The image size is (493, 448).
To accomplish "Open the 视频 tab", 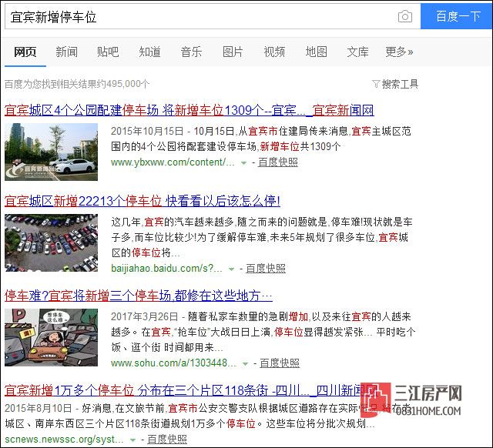I will pos(274,52).
